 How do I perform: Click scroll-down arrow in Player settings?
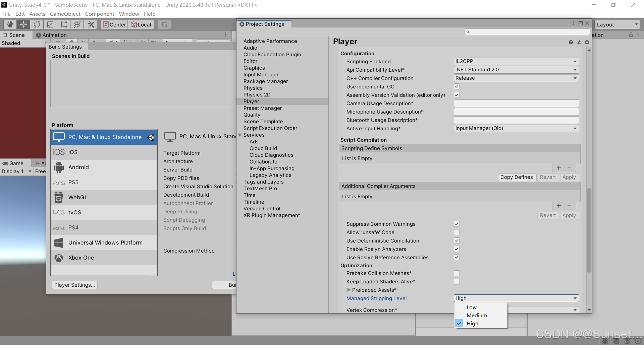[589, 310]
